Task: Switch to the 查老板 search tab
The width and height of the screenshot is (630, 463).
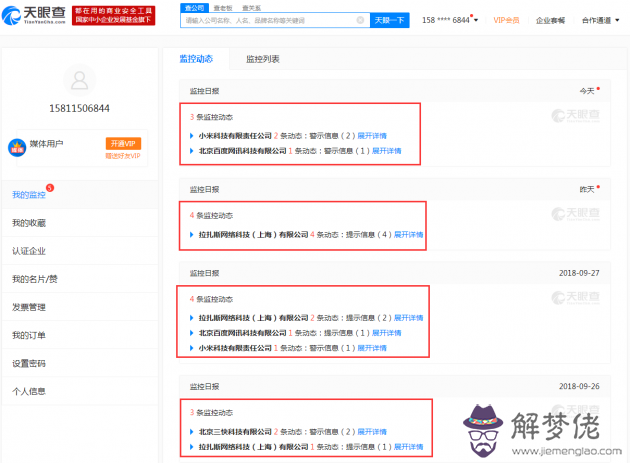Action: [x=223, y=8]
